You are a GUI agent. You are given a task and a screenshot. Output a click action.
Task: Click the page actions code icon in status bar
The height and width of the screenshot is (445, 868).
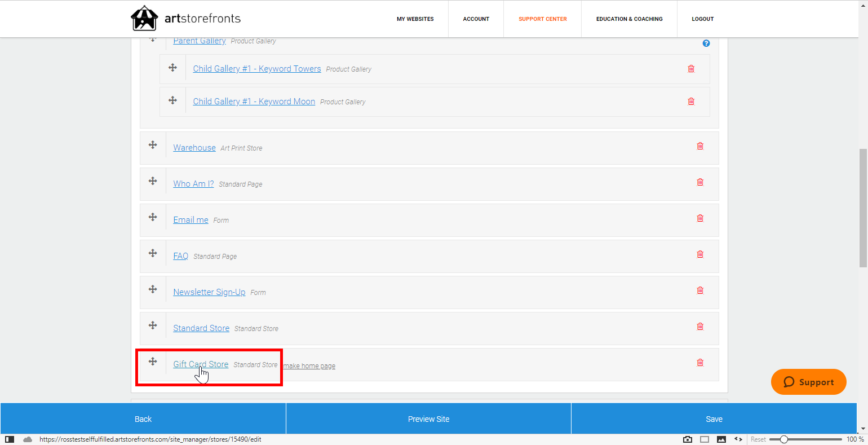coord(738,439)
